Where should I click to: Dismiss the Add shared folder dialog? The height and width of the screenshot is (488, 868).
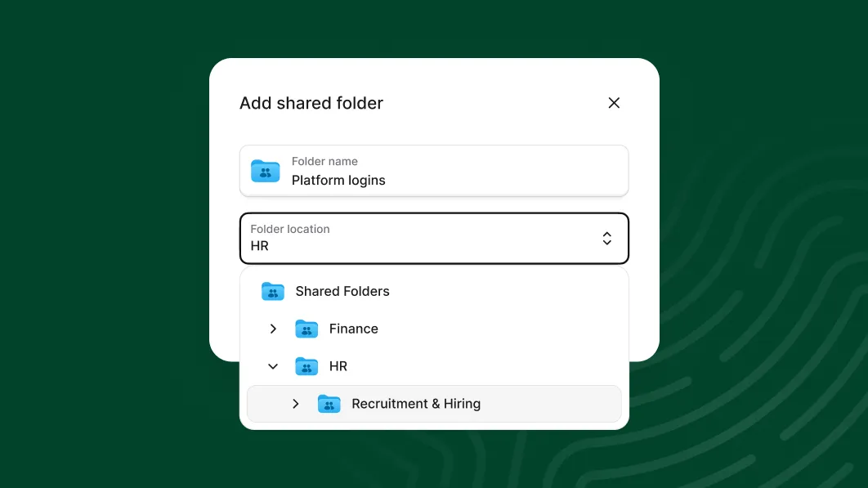point(614,103)
